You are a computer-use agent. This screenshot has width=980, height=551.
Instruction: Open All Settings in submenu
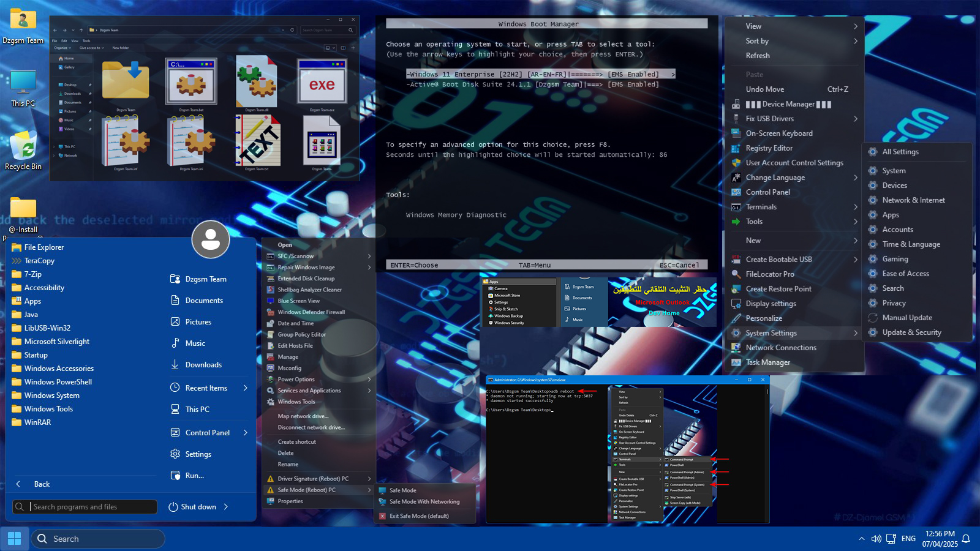click(x=918, y=152)
